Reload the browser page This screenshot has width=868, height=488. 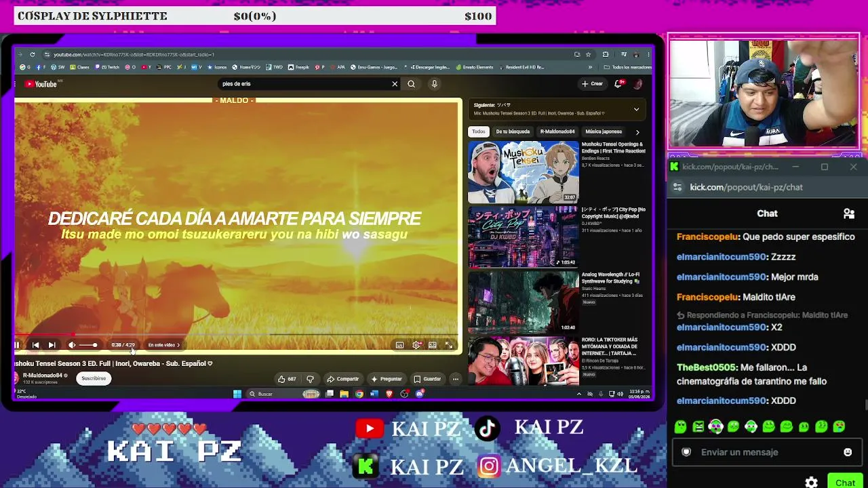pyautogui.click(x=32, y=54)
